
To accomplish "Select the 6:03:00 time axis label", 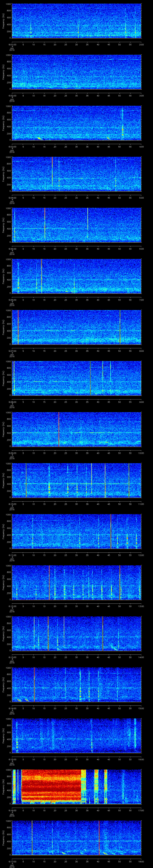I will (x=12, y=146).
